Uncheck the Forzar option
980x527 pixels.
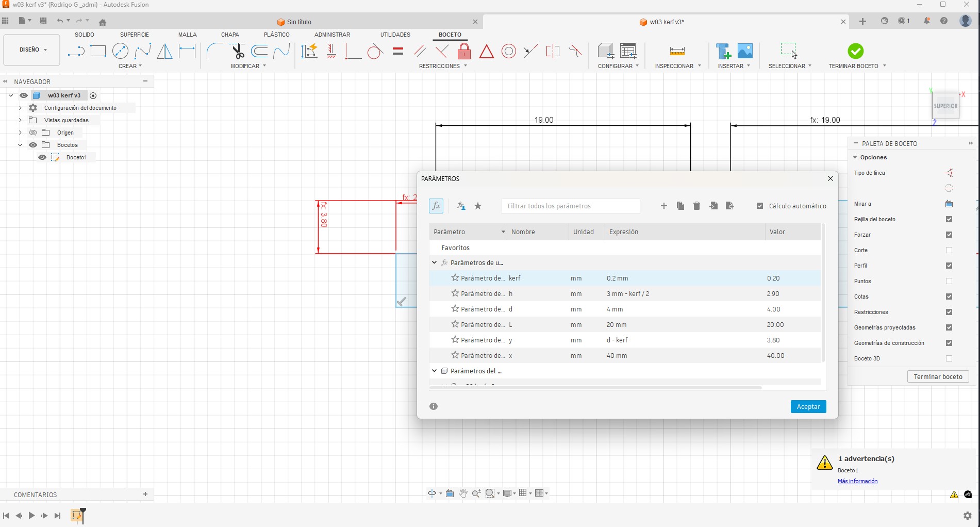pyautogui.click(x=949, y=235)
